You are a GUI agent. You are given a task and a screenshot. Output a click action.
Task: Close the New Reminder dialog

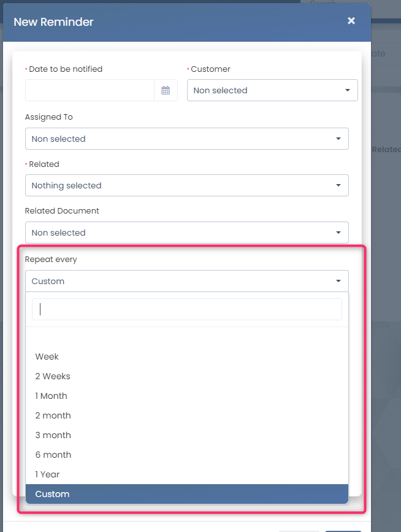[351, 20]
